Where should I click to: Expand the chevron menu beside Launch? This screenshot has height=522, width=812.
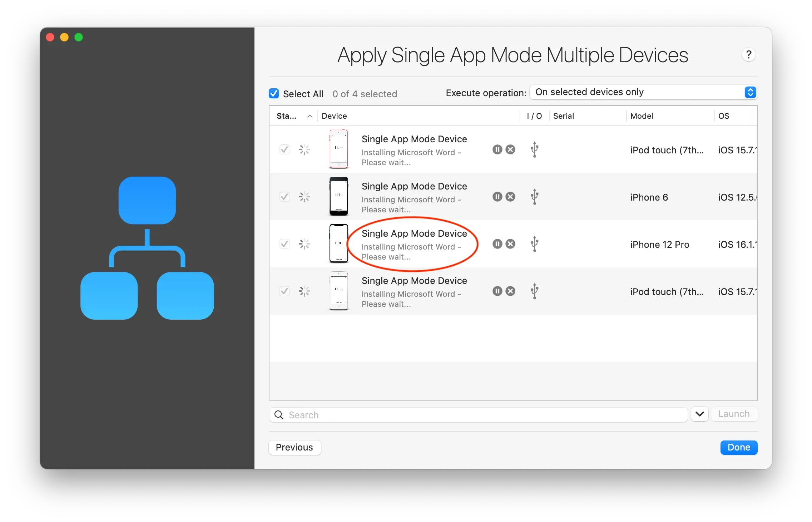[699, 414]
